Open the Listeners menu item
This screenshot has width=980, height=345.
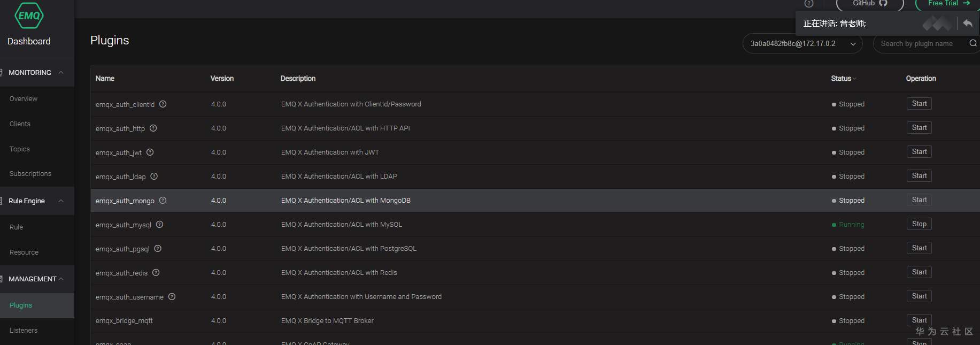point(24,331)
